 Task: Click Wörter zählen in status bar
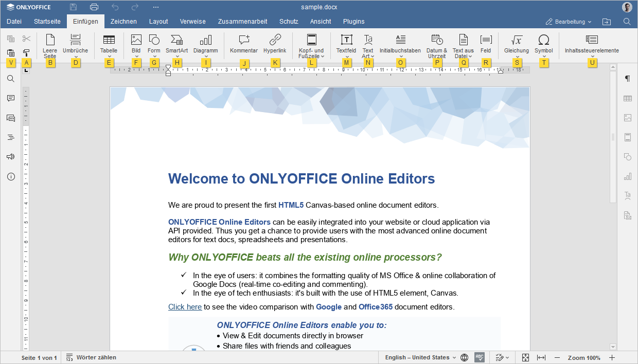click(91, 357)
